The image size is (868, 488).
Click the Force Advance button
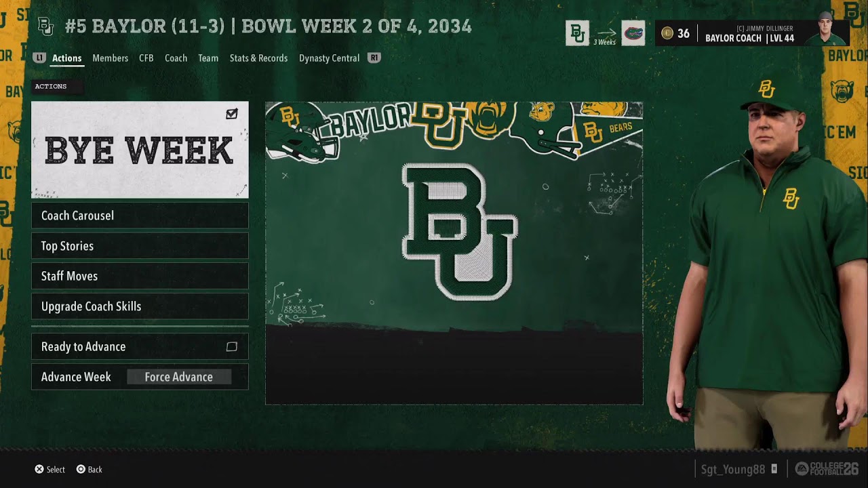point(179,377)
